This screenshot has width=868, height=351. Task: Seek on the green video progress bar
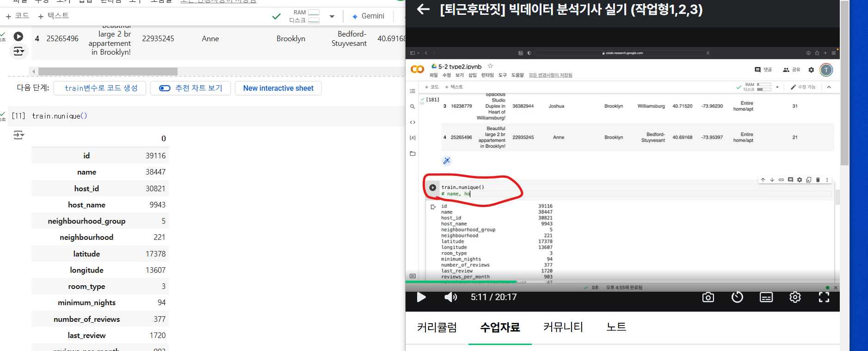click(x=461, y=282)
